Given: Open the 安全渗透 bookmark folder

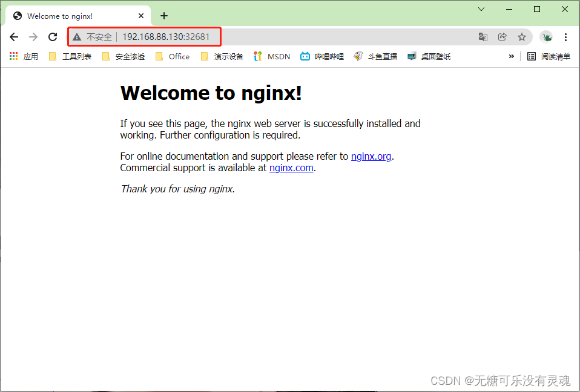Looking at the screenshot, I should pyautogui.click(x=123, y=56).
